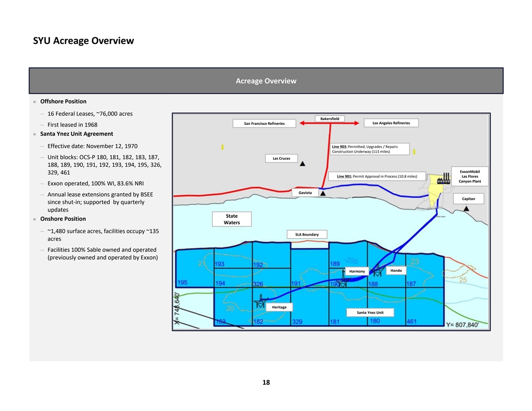Select the Line 903 annotation box
Viewport: 532px width, 411px height.
(x=370, y=149)
